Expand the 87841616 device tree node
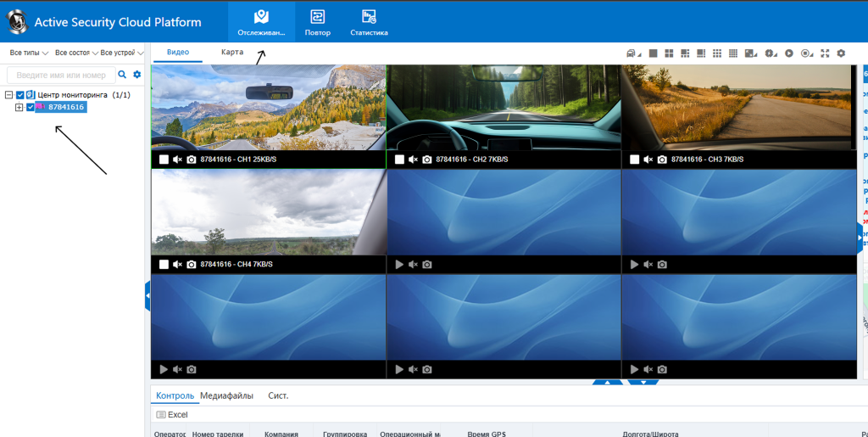Image resolution: width=868 pixels, height=437 pixels. (19, 107)
